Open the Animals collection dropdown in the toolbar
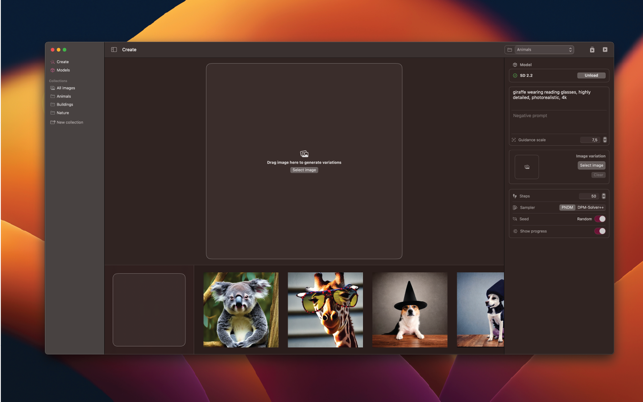This screenshot has width=643, height=402. [544, 50]
